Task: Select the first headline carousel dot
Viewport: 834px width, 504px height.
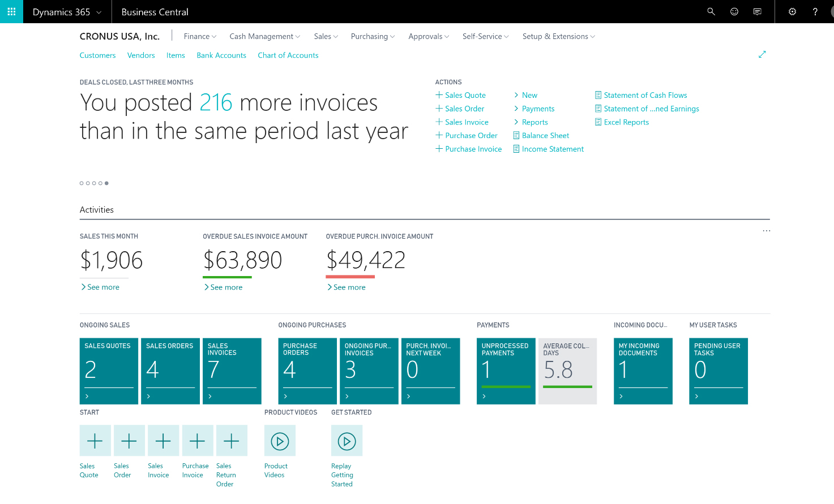Action: [82, 183]
